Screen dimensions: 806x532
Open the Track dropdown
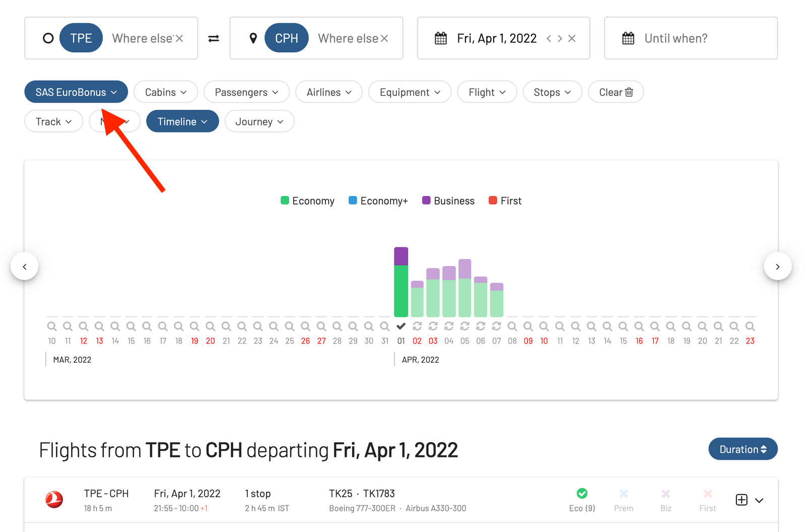click(x=53, y=121)
